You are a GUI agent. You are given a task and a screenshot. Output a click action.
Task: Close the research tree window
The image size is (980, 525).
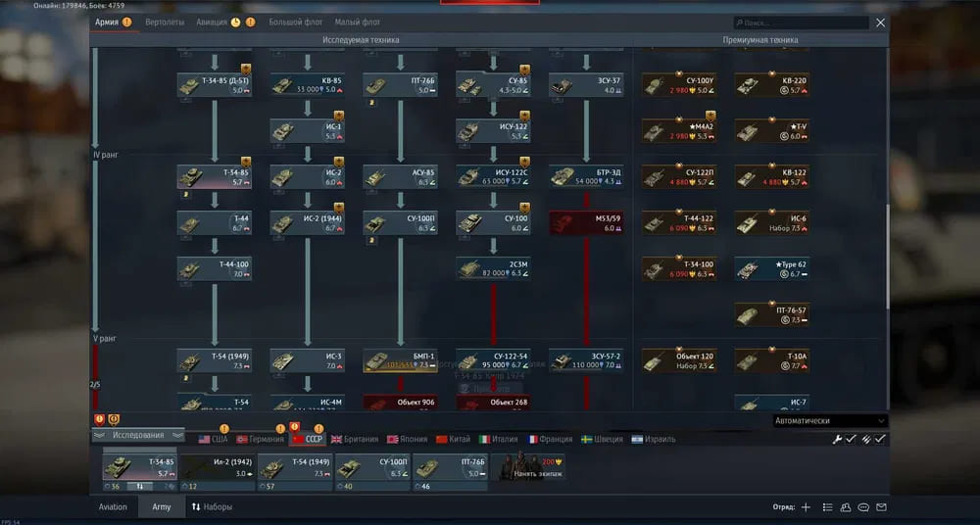(880, 23)
